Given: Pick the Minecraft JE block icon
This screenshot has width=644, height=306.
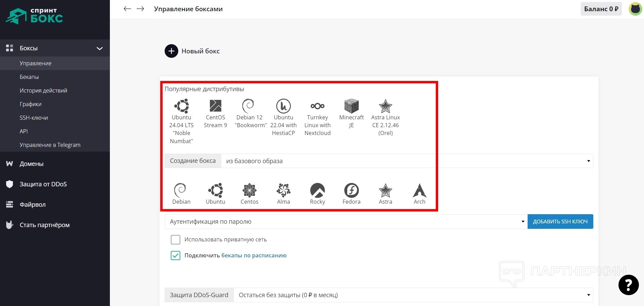Looking at the screenshot, I should pyautogui.click(x=351, y=106).
